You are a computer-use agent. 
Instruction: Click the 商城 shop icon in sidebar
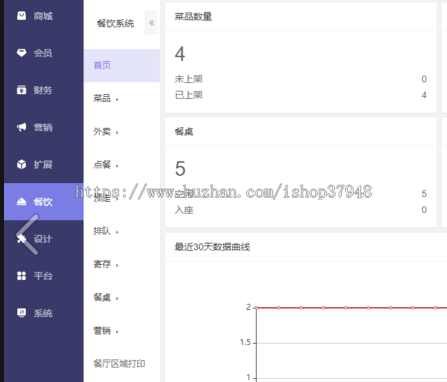point(22,16)
